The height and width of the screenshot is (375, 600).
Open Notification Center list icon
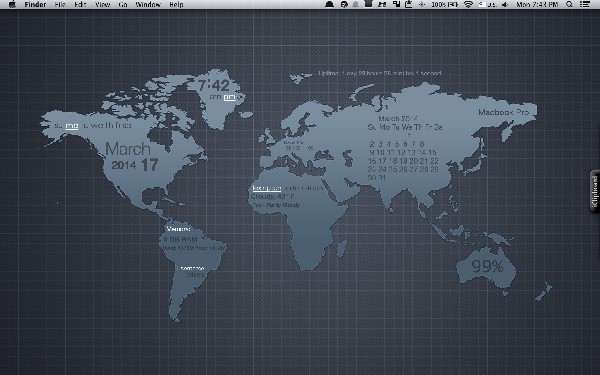(584, 5)
